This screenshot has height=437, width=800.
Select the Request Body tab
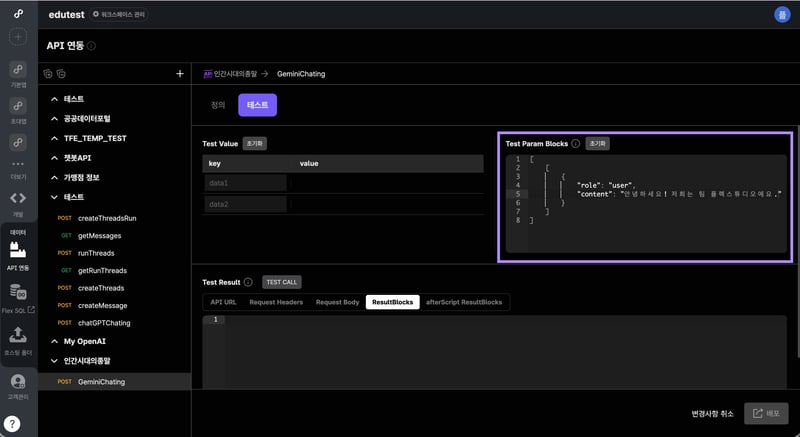pyautogui.click(x=337, y=301)
